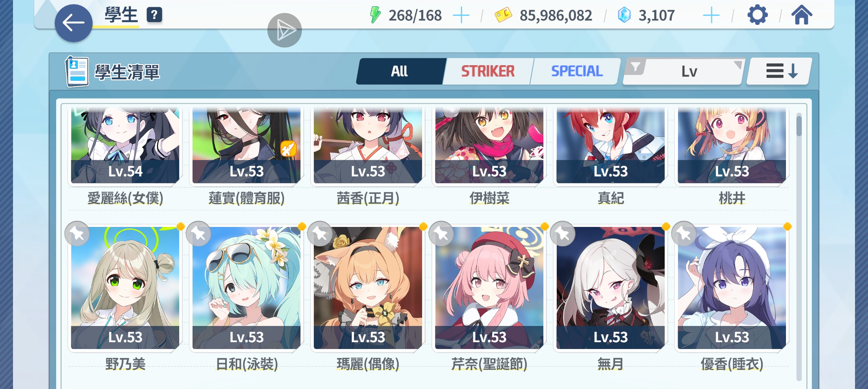Image resolution: width=868 pixels, height=389 pixels.
Task: Add energy with plus beside 268/168
Action: 461,15
